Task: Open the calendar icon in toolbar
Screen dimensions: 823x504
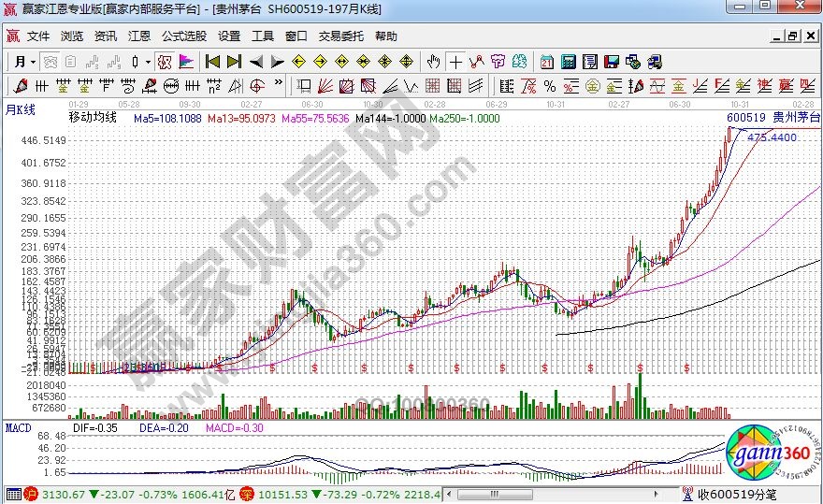Action: pos(547,62)
